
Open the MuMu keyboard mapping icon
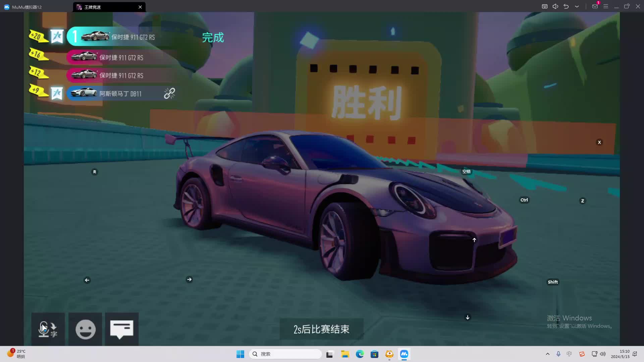[545, 6]
